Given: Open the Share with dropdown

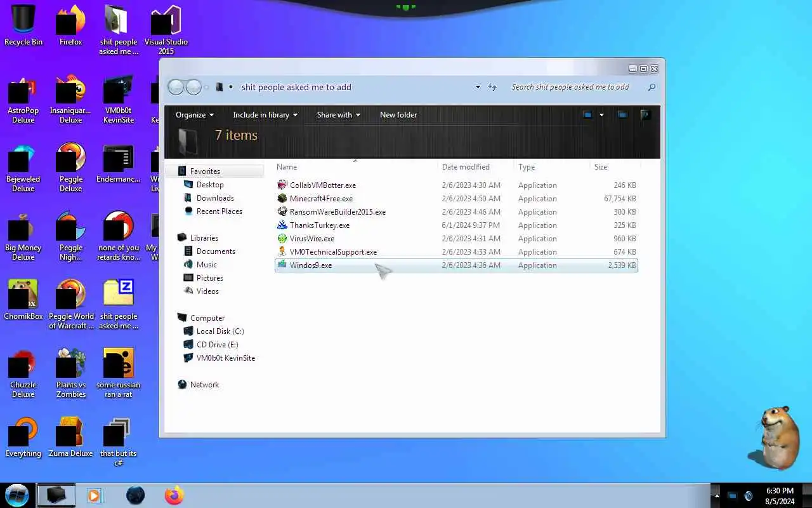Looking at the screenshot, I should coord(339,115).
